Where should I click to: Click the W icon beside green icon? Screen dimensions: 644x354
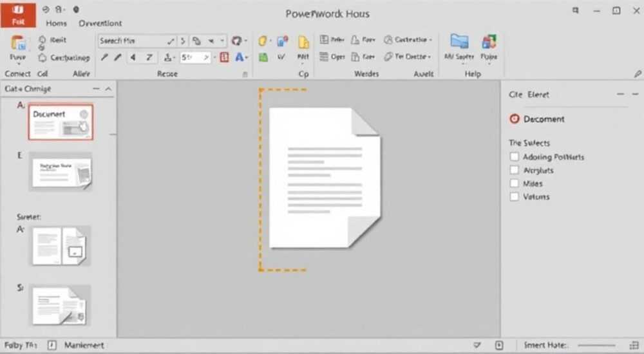pyautogui.click(x=281, y=57)
